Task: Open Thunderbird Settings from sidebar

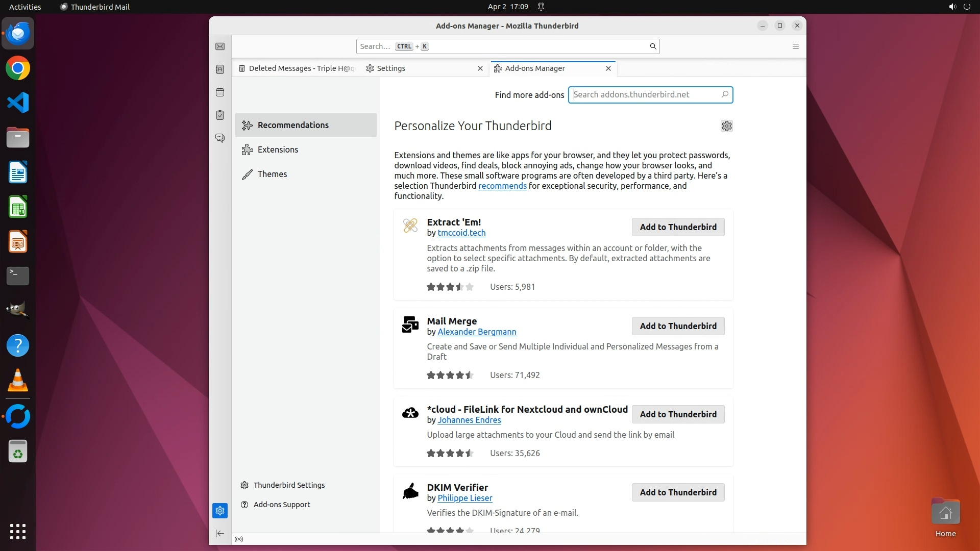Action: click(x=289, y=485)
